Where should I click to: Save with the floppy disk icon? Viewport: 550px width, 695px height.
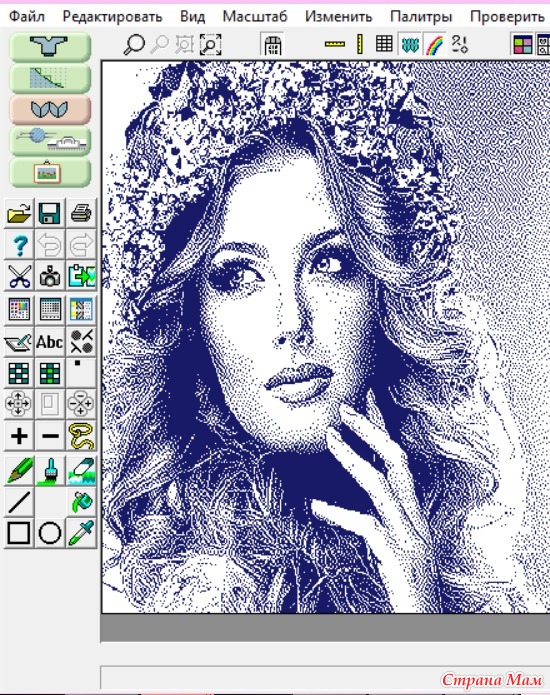click(x=50, y=213)
